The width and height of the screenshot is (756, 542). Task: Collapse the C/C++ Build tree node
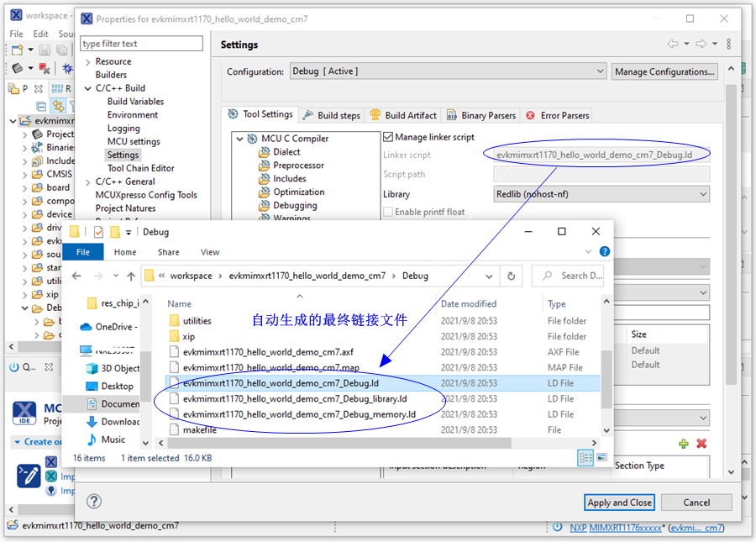pos(87,88)
